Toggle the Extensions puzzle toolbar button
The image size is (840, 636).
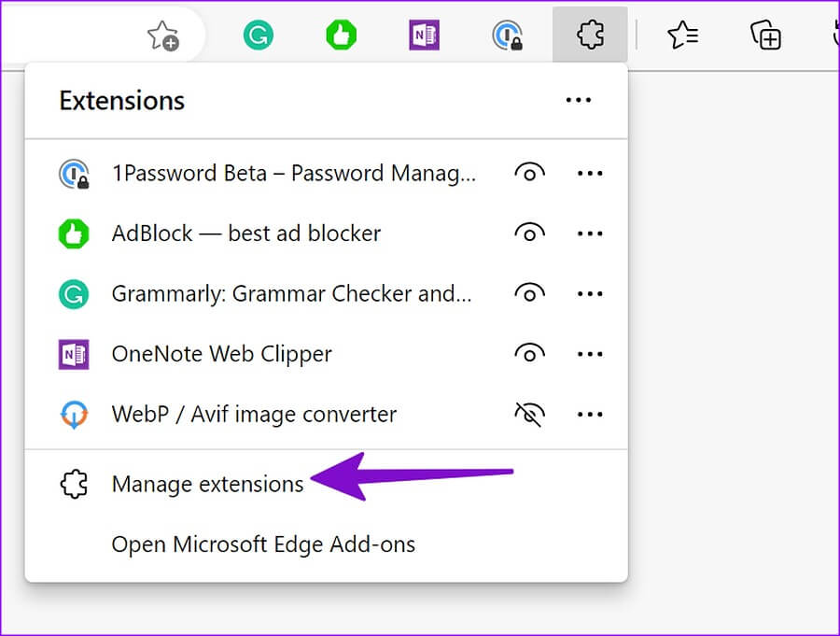click(x=590, y=35)
